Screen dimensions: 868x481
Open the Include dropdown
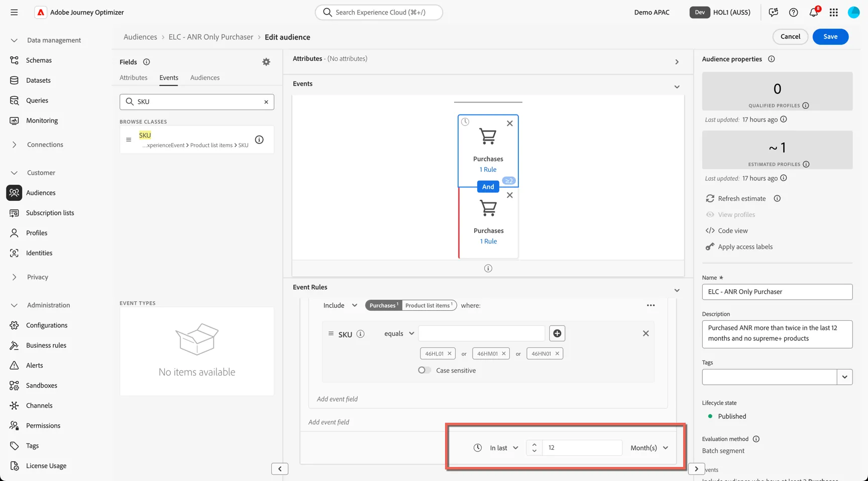340,305
